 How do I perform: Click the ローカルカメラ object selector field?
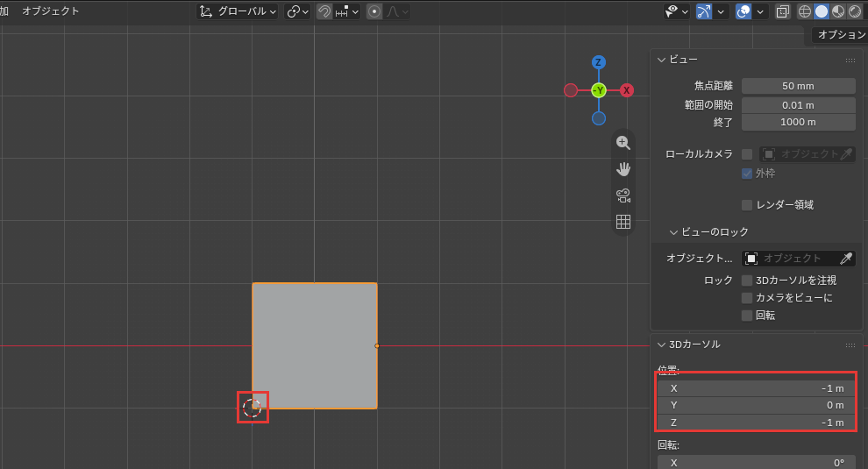point(808,154)
